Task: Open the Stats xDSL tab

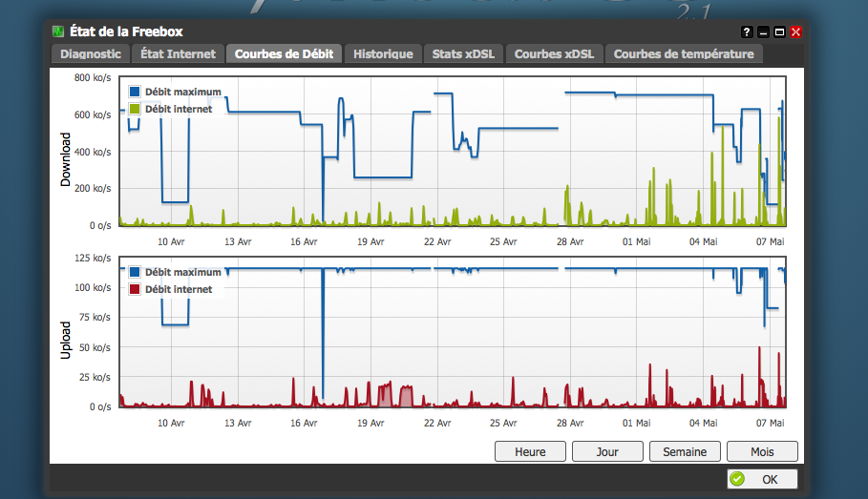Action: coord(463,53)
